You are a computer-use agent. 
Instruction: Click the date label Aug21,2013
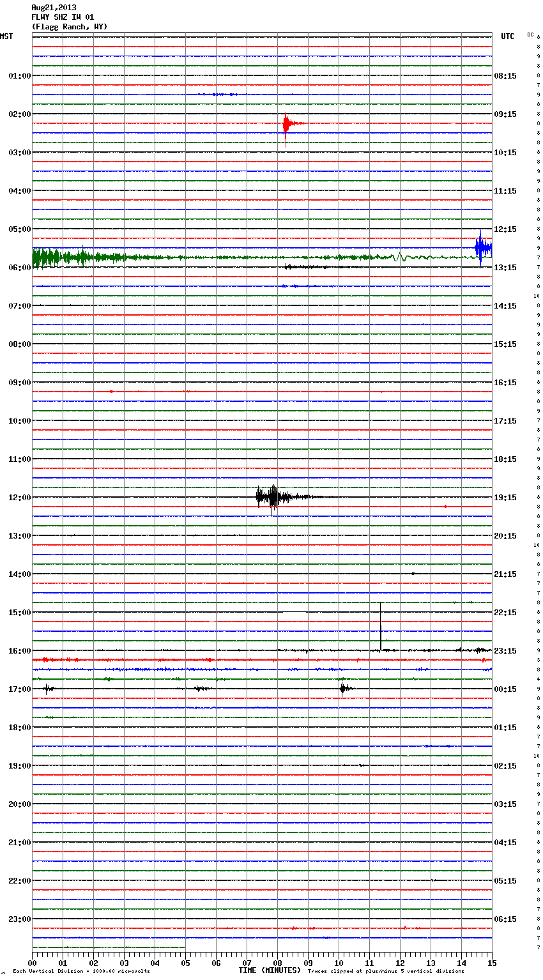54,8
